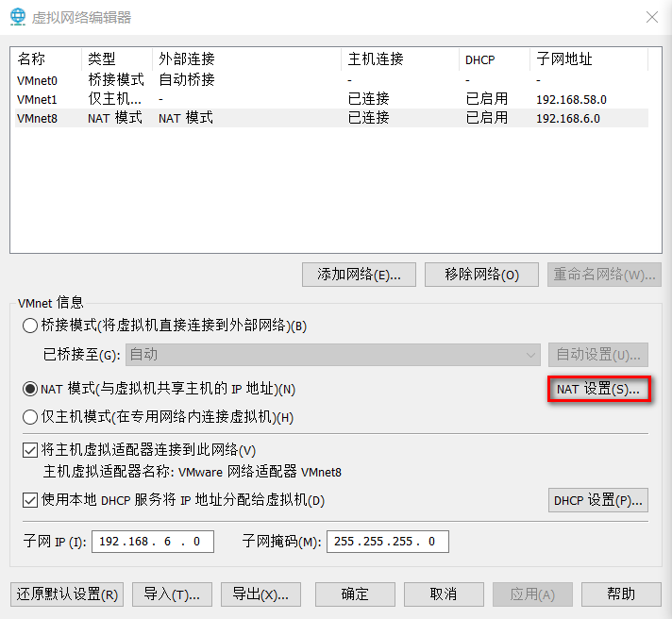Viewport: 672px width, 619px height.
Task: Toggle the local DHCP service checkbox
Action: pos(30,499)
